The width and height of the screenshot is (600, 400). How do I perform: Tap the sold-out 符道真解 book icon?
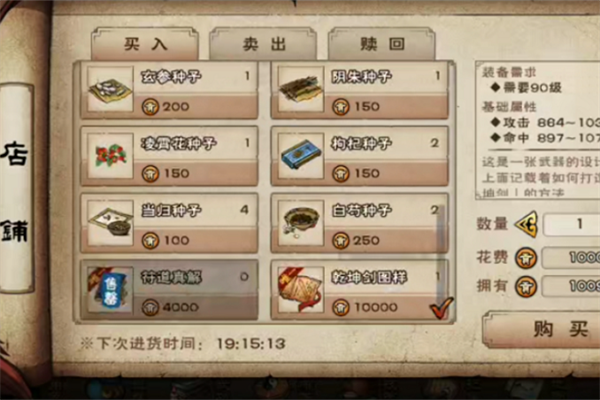(110, 290)
